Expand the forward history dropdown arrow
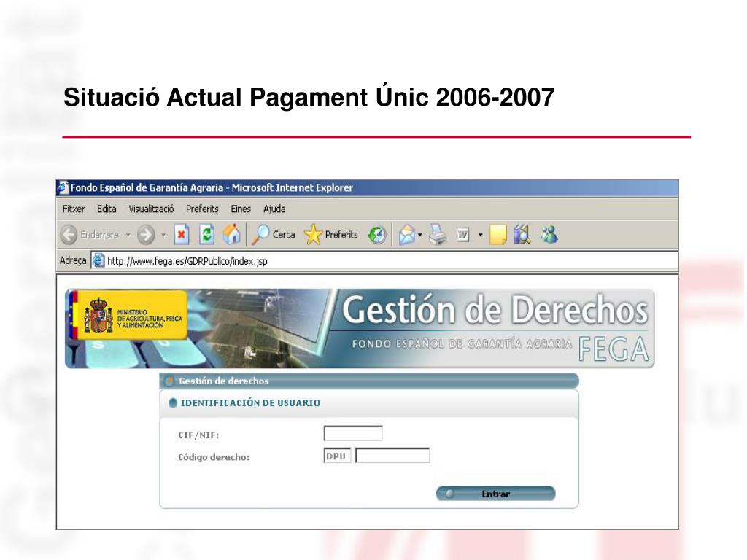The height and width of the screenshot is (560, 747). (x=164, y=235)
